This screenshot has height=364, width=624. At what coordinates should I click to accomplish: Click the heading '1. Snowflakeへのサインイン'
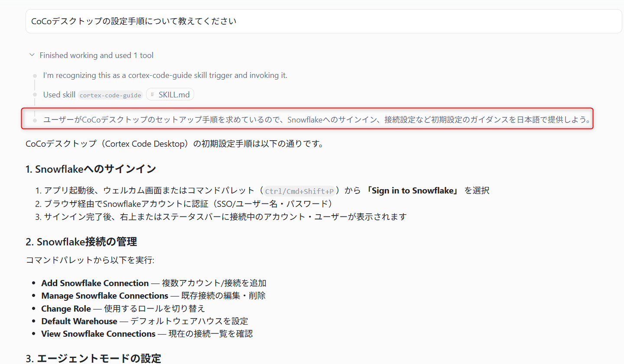coord(91,169)
